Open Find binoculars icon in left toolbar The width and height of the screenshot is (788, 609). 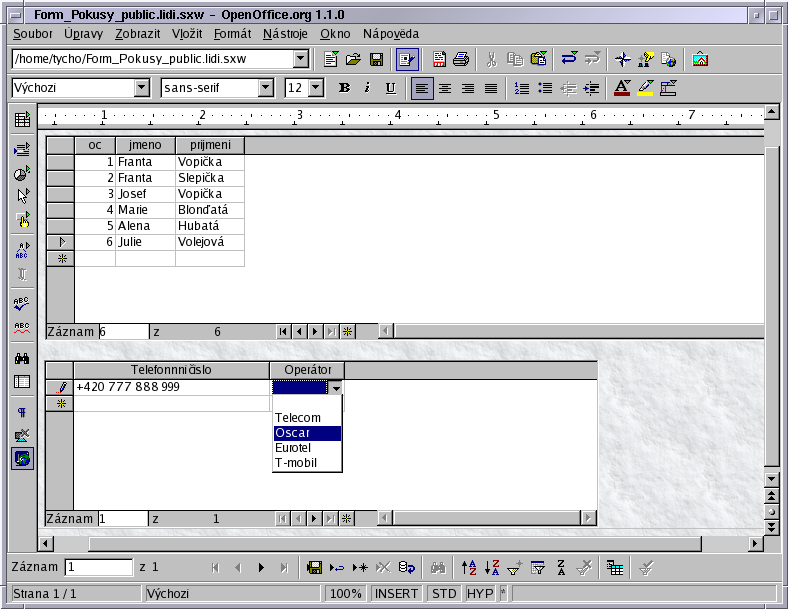point(22,358)
